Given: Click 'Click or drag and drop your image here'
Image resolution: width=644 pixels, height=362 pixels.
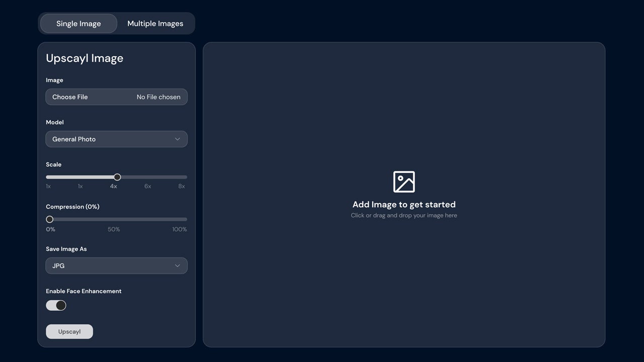Looking at the screenshot, I should (x=404, y=215).
